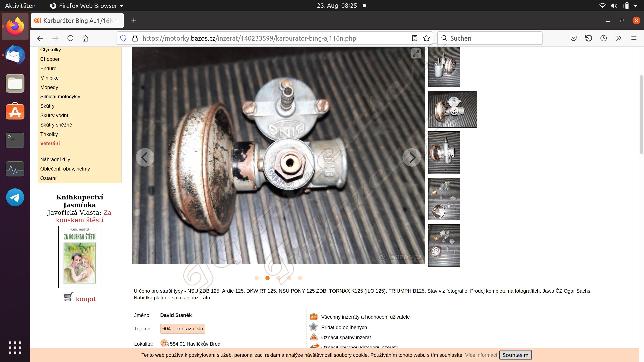Select second wide carburetor thumbnail
The width and height of the screenshot is (644, 362).
pyautogui.click(x=453, y=109)
